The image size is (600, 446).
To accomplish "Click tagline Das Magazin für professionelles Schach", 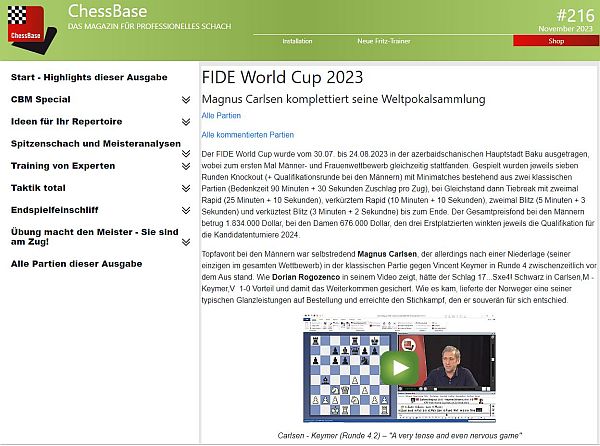I will coord(150,26).
